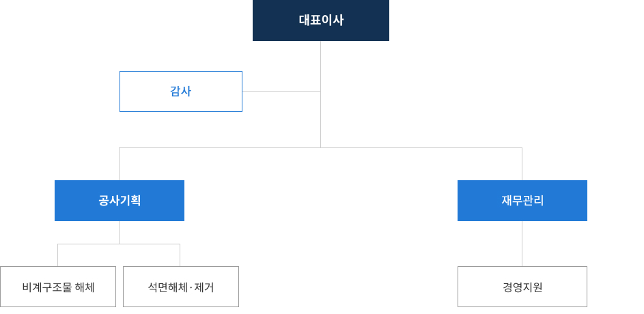Select the vertical connector directly below 공사기획
The width and height of the screenshot is (644, 314).
119,232
